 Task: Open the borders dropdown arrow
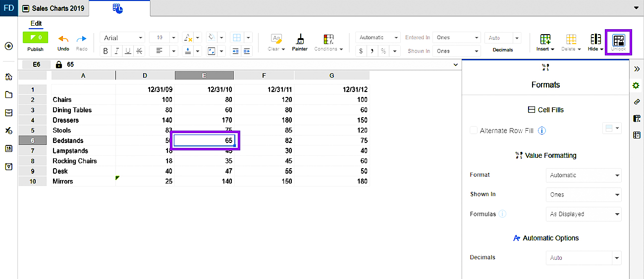pos(248,38)
